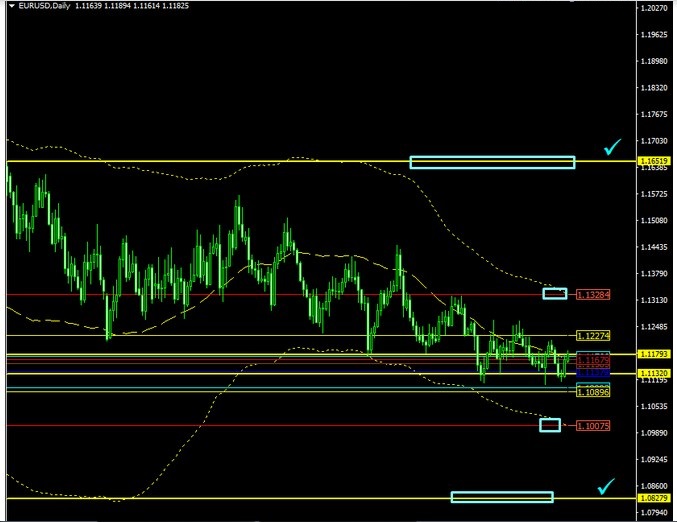Click the 1.09245 price scale value

654,460
